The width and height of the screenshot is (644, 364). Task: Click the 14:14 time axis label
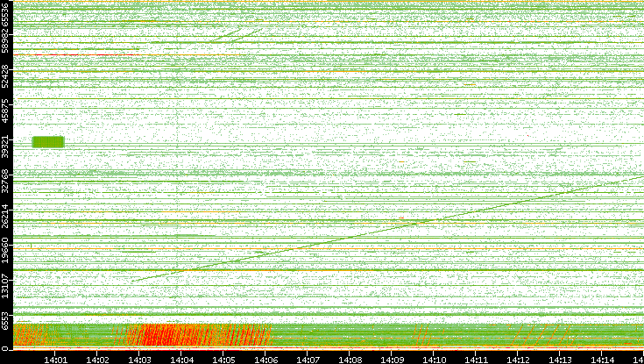click(602, 360)
